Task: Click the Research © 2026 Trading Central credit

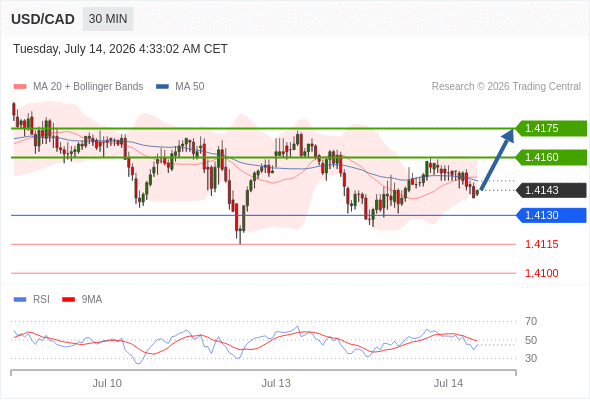Action: [506, 87]
